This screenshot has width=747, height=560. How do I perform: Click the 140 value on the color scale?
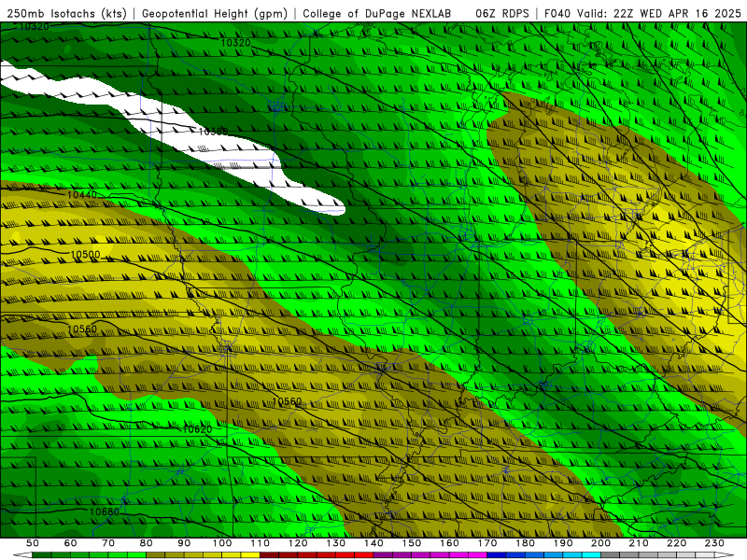(373, 543)
